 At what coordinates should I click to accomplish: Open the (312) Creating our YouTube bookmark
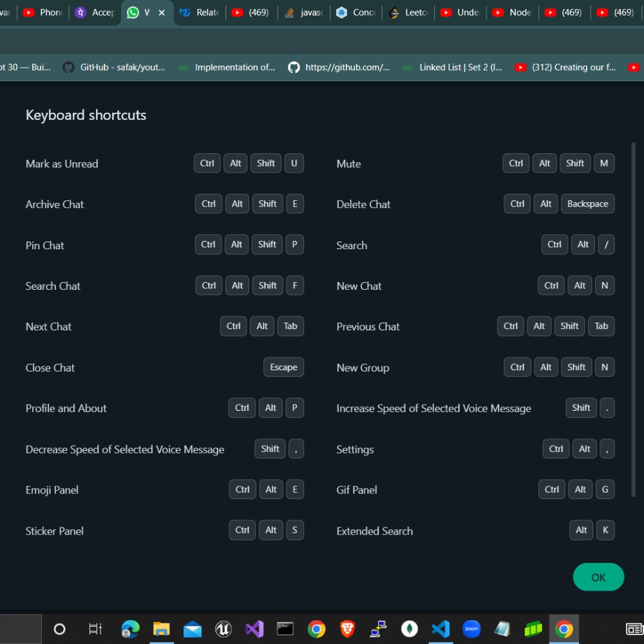(x=565, y=67)
